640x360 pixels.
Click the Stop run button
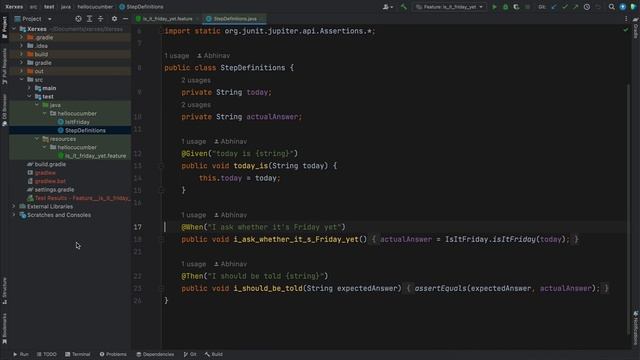[x=527, y=7]
